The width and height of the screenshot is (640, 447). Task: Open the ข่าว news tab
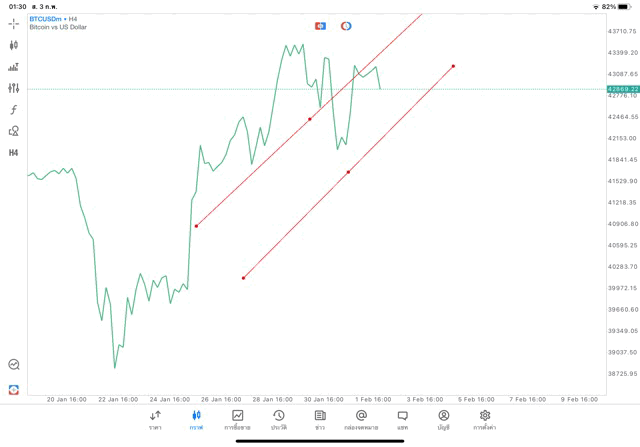[320, 419]
